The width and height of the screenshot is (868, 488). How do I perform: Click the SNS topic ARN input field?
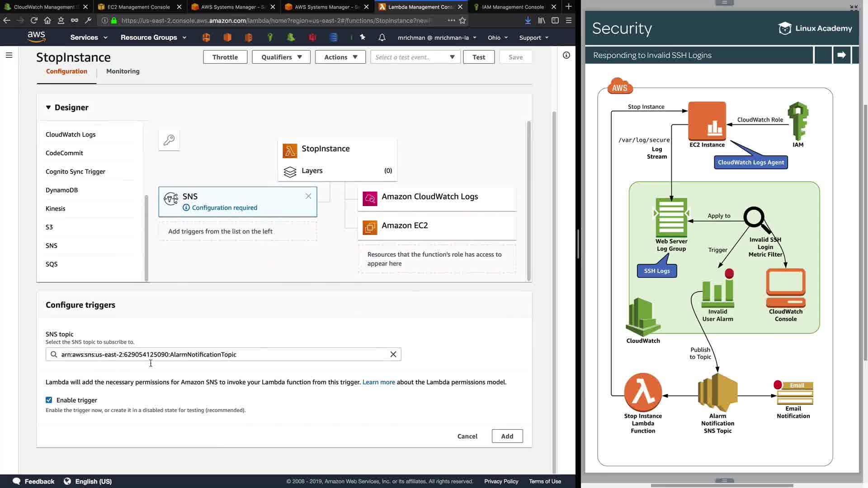[x=222, y=354]
